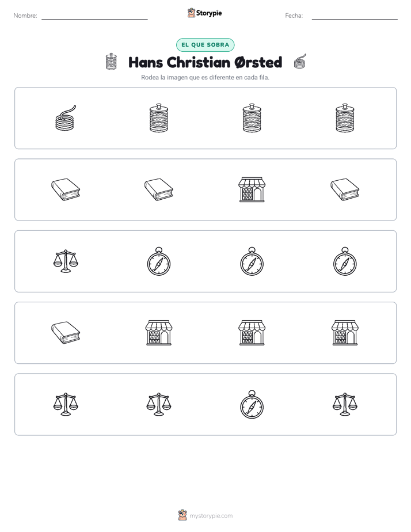Screen dimensions: 411x532
Task: Click the Nombre blank line field
Action: (94, 16)
